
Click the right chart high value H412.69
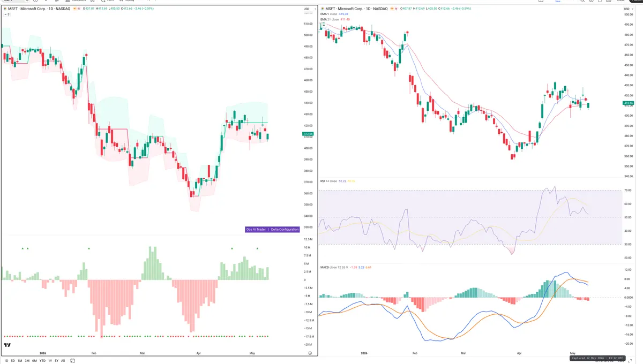420,9
